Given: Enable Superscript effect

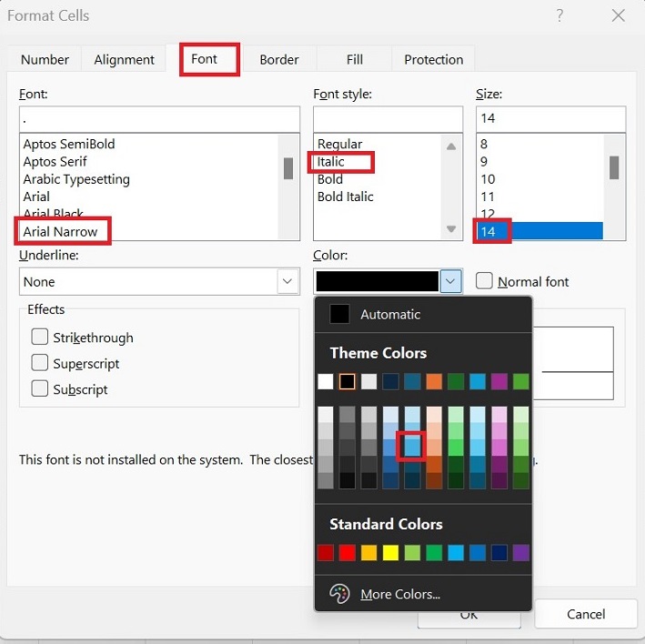Looking at the screenshot, I should [39, 363].
